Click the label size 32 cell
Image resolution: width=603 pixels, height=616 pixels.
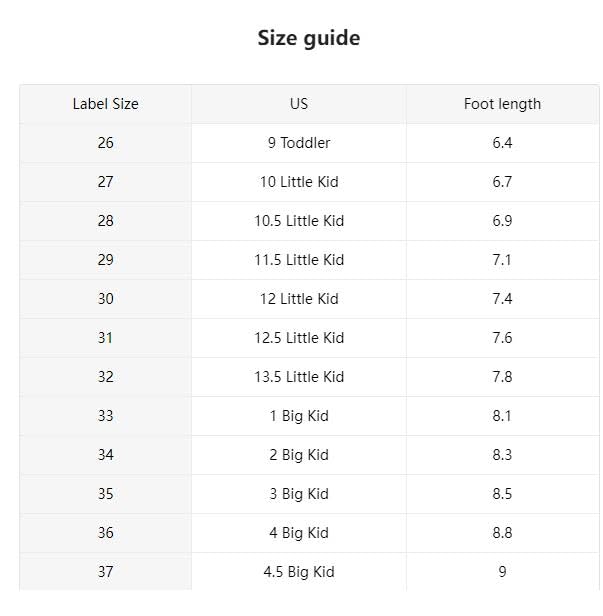coord(105,377)
